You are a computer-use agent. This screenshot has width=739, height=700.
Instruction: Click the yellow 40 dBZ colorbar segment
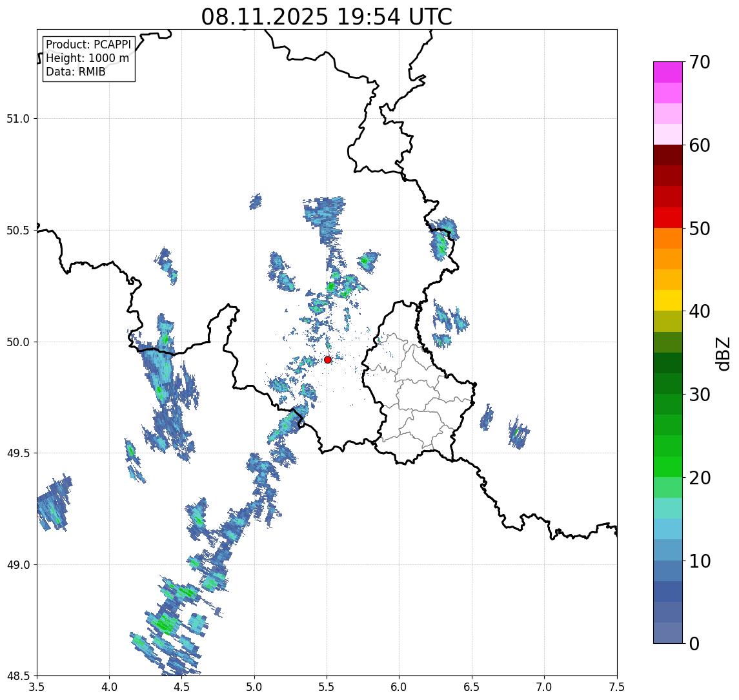(668, 300)
